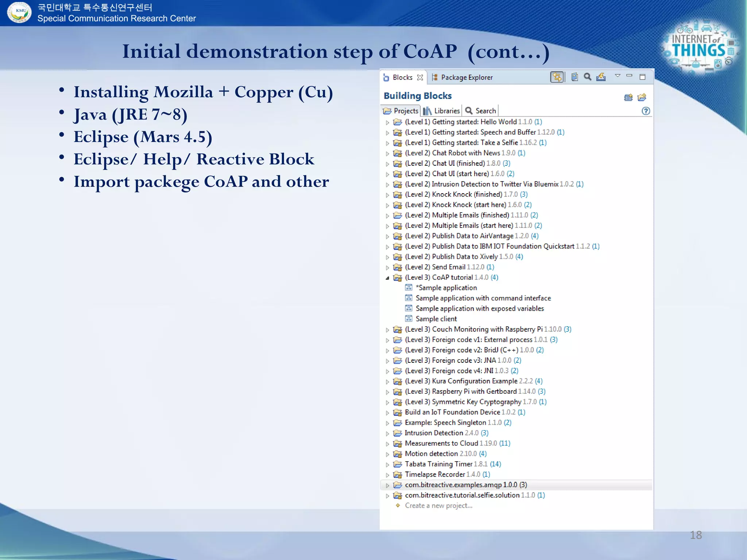
Task: Expand com.bitreactive.examples.amqp project
Action: [387, 485]
